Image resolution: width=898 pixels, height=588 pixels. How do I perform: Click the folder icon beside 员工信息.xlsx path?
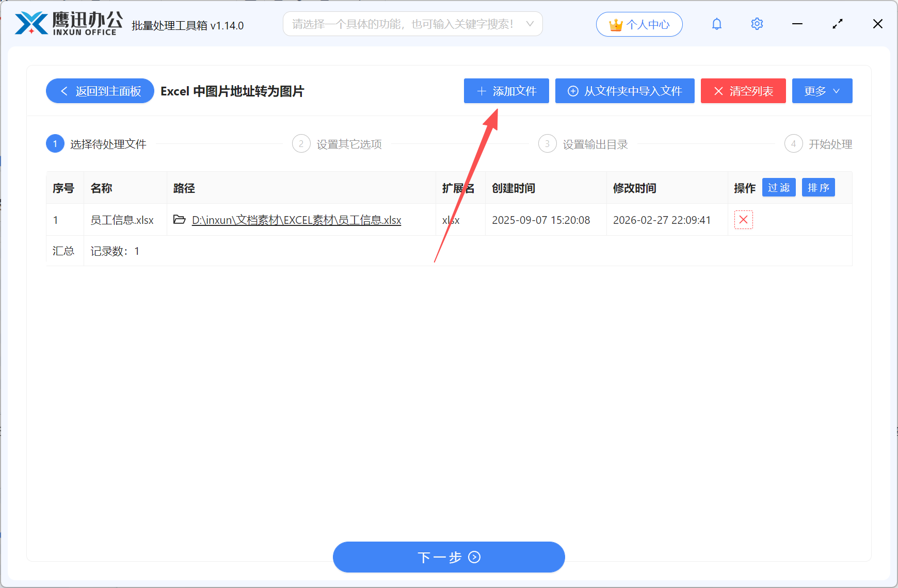(x=179, y=220)
